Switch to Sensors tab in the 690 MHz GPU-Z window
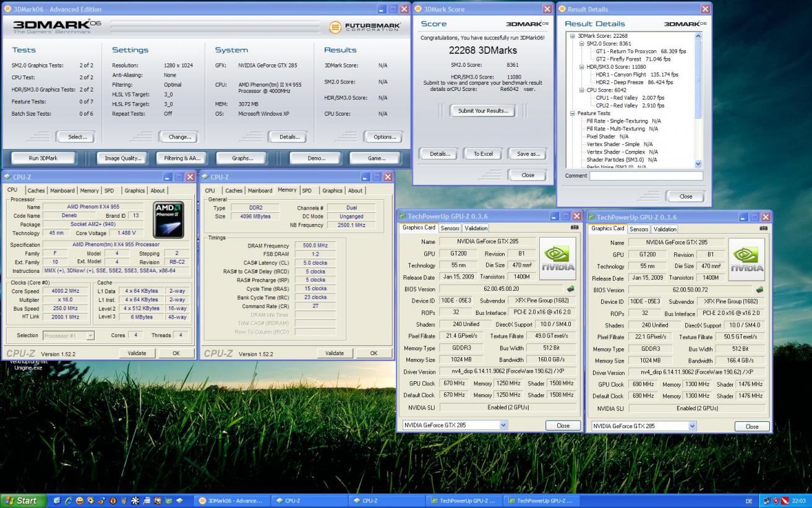The height and width of the screenshot is (508, 812). (x=639, y=229)
